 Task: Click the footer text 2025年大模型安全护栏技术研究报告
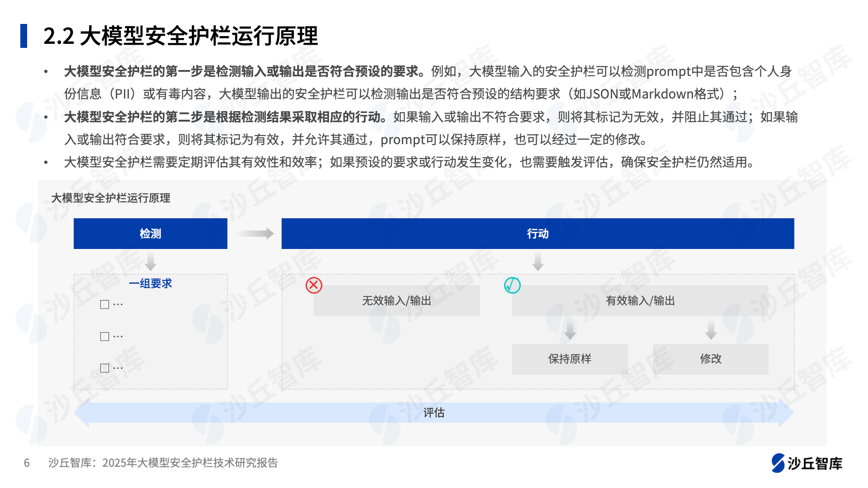(x=190, y=463)
